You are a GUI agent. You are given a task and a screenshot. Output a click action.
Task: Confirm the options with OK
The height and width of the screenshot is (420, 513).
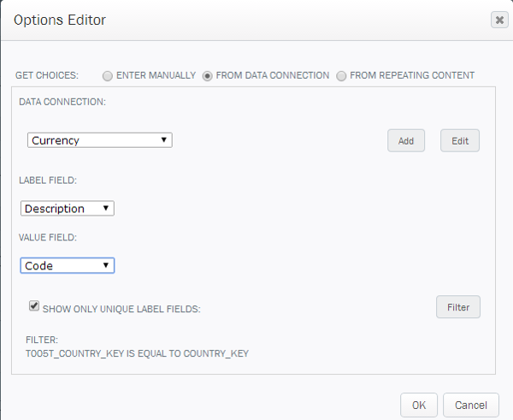click(x=419, y=405)
